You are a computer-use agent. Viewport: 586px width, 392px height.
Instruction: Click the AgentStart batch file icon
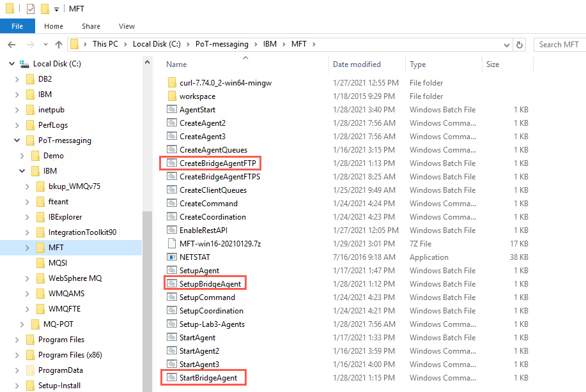click(171, 109)
